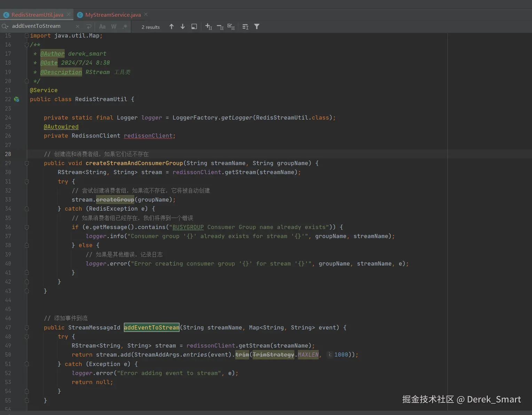Click the highlighted addEventToStream method name

tap(151, 328)
